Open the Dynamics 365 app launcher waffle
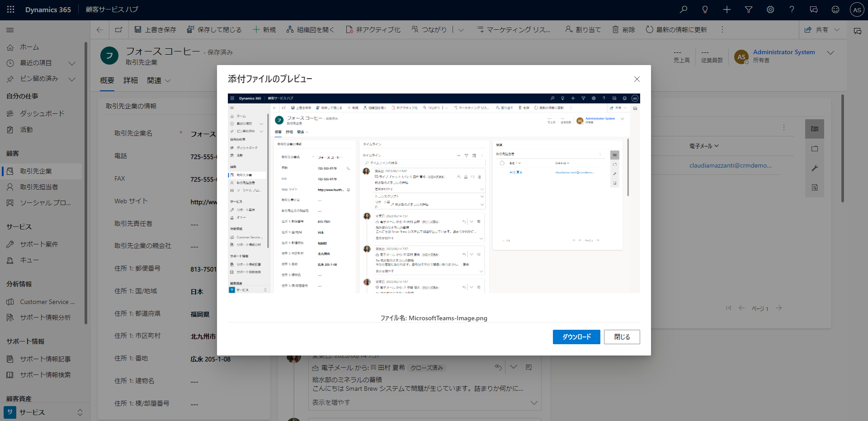 click(x=10, y=9)
